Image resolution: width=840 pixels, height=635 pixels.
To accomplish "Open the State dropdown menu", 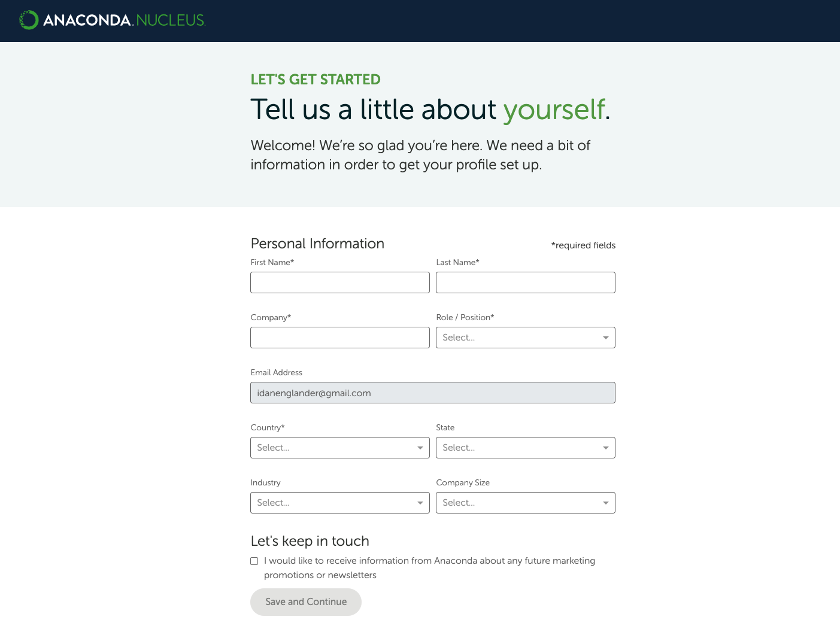I will pos(526,448).
